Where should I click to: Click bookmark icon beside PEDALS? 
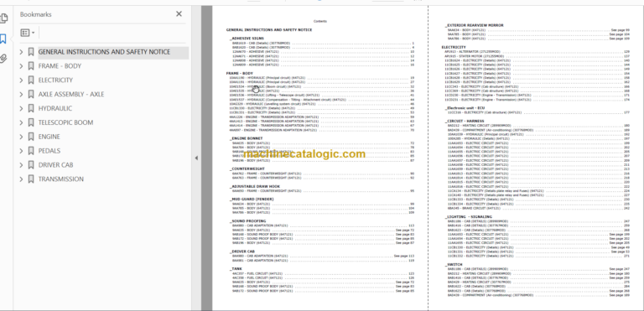point(31,151)
